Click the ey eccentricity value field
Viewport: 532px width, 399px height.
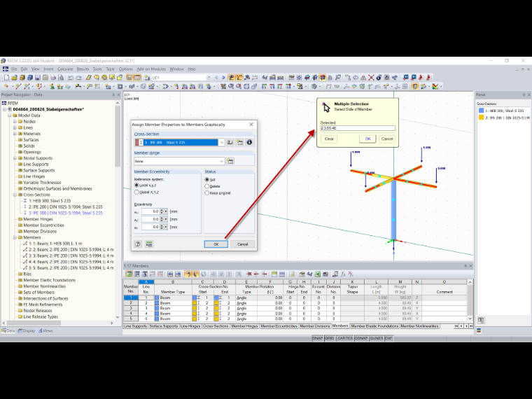point(150,219)
